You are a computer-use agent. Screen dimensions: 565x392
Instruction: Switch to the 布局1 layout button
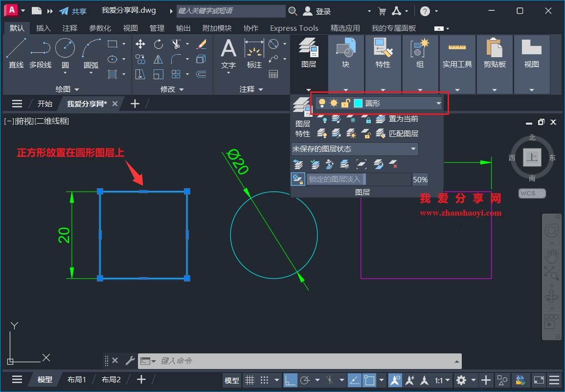[77, 379]
